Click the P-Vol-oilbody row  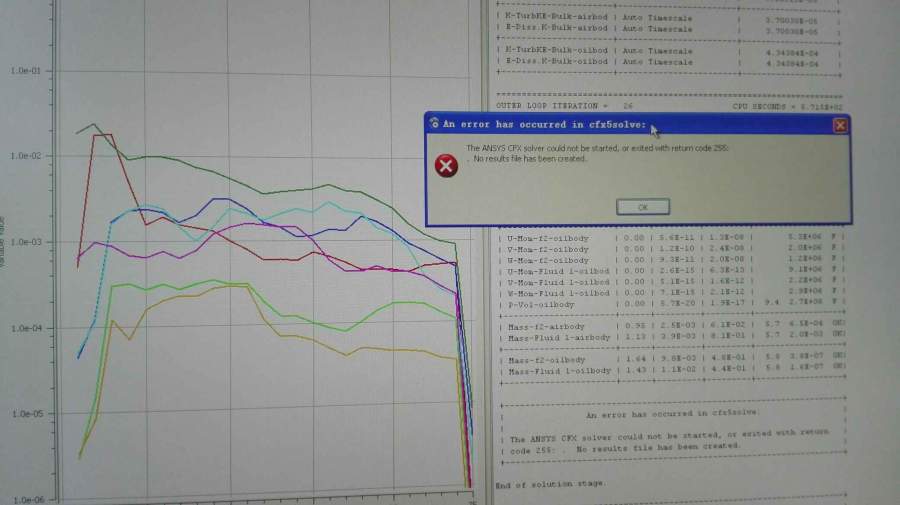click(672, 304)
